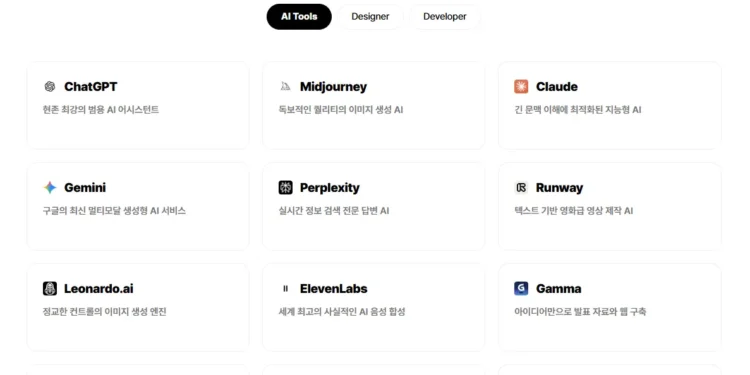Click the orange Claude logo icon
The height and width of the screenshot is (375, 750).
pyautogui.click(x=521, y=87)
